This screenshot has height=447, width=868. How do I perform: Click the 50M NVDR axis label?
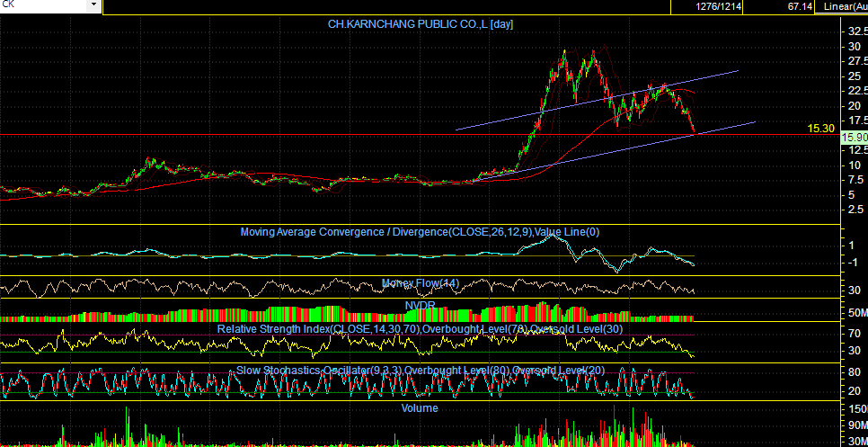click(x=857, y=314)
